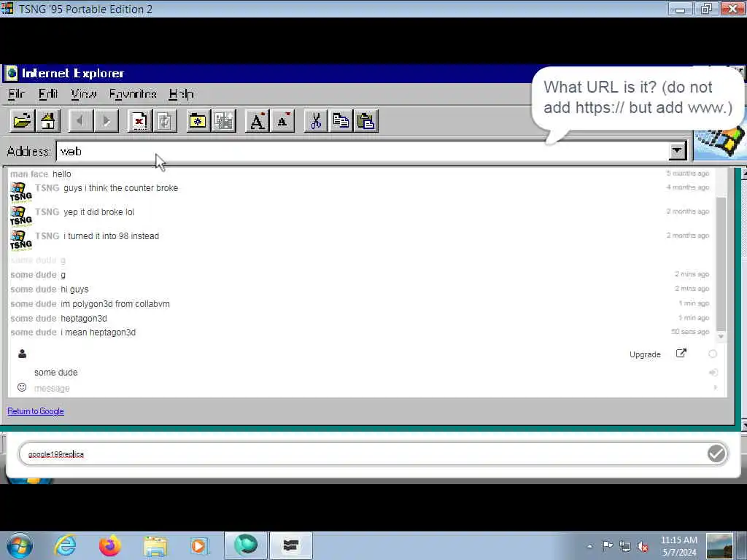Image resolution: width=747 pixels, height=560 pixels.
Task: Click the teal round app taskbar button
Action: [x=246, y=545]
